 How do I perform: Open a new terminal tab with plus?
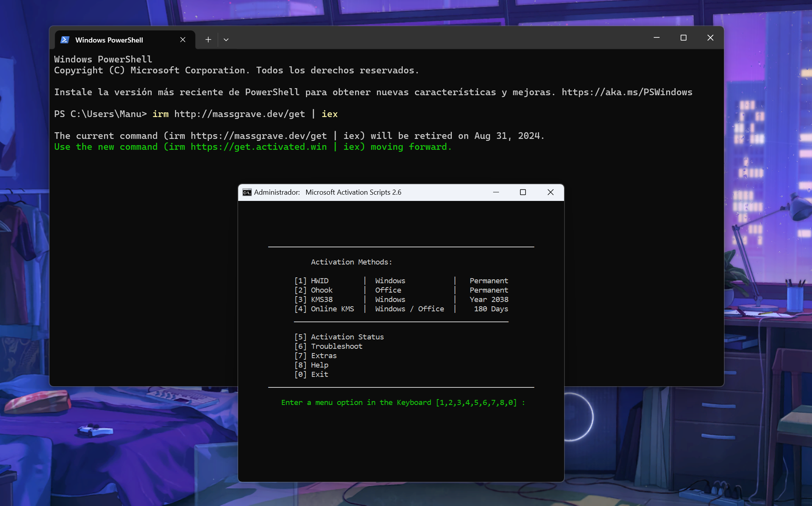click(x=208, y=40)
